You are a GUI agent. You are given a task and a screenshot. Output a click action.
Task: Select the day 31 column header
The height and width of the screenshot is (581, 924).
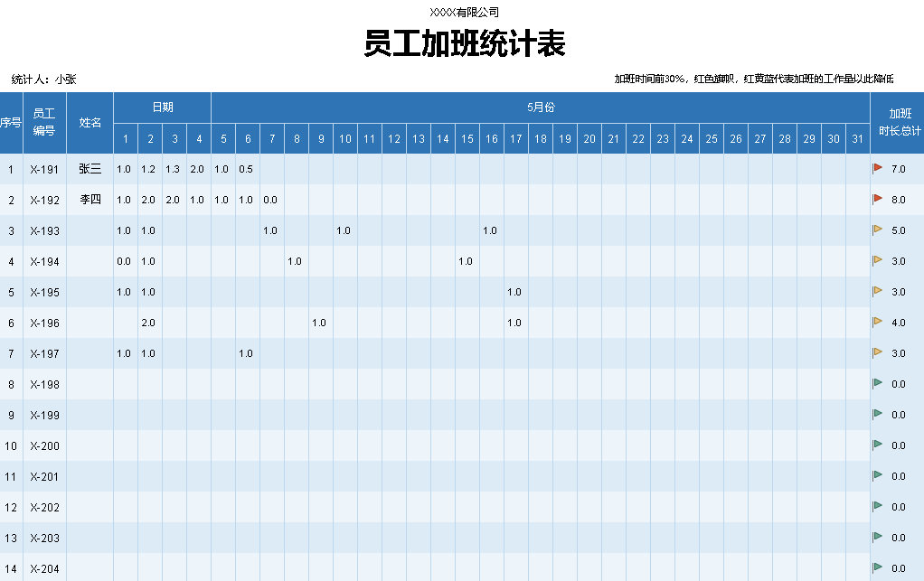click(857, 138)
